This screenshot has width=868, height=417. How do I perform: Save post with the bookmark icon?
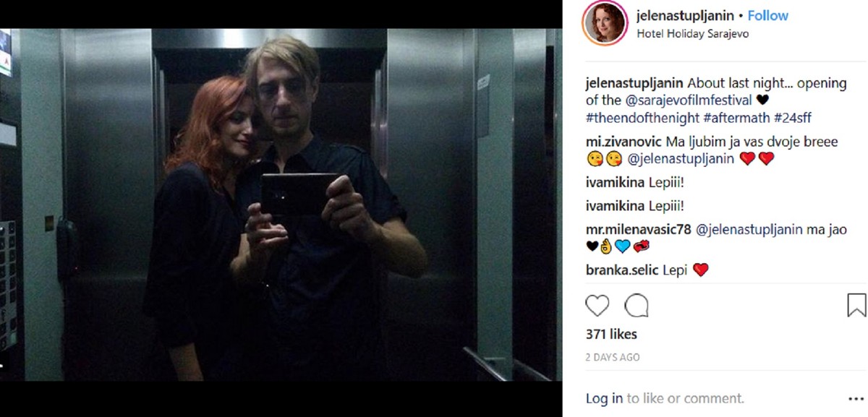[x=856, y=305]
